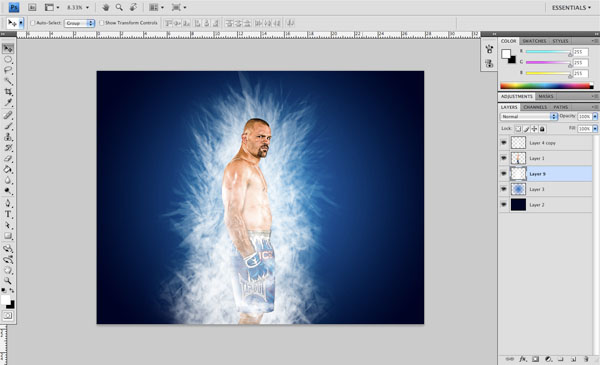Select the Magic Wand tool
The width and height of the screenshot is (600, 365).
8,81
